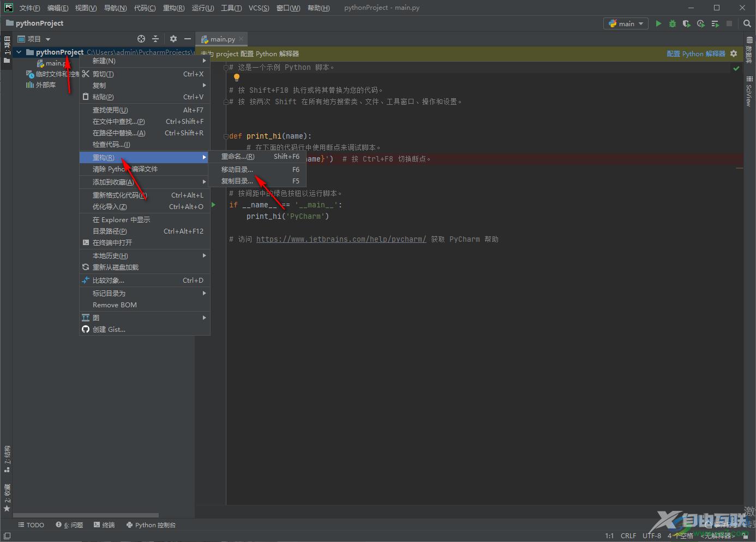Viewport: 756px width, 542px height.
Task: Click Copy Directory (复制目录...) in submenu
Action: pyautogui.click(x=257, y=181)
